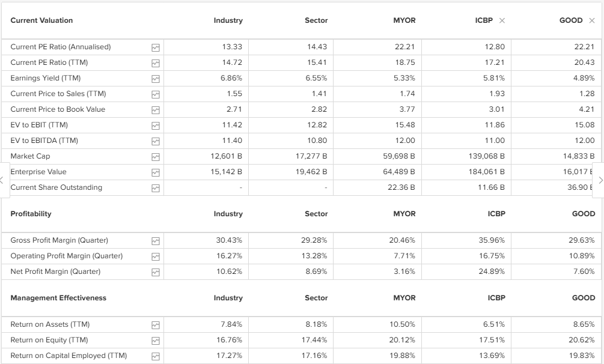Click Operating Profit Margin (Quarter) label

coord(67,256)
